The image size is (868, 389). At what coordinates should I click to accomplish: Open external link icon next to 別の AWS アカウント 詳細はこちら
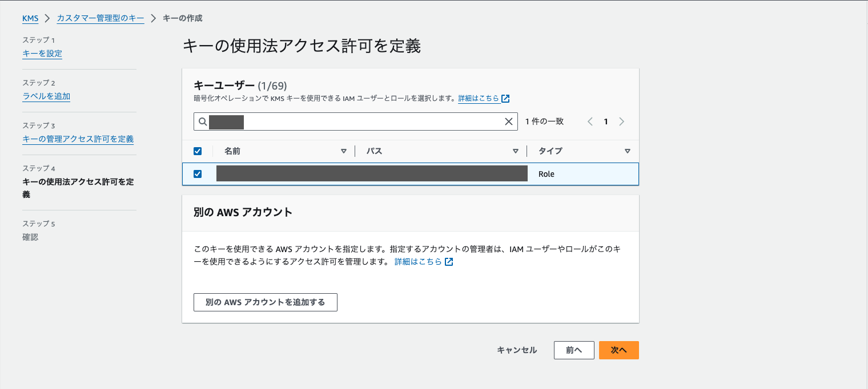point(449,261)
